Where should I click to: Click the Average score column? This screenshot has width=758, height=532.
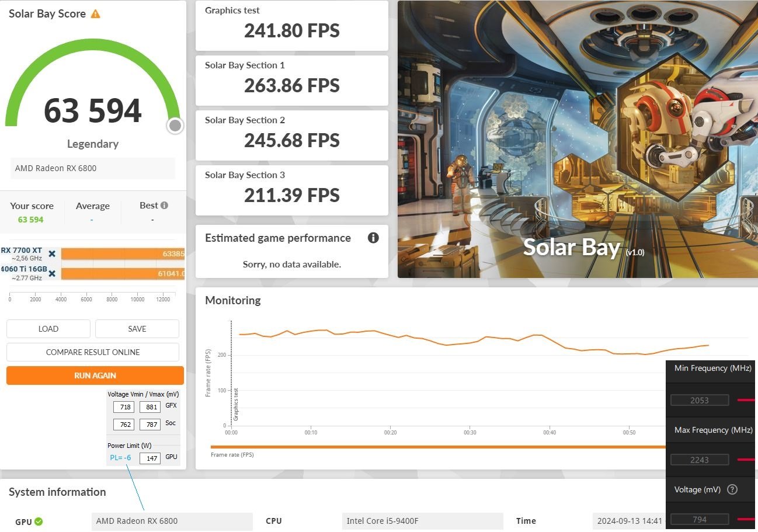[x=92, y=213]
